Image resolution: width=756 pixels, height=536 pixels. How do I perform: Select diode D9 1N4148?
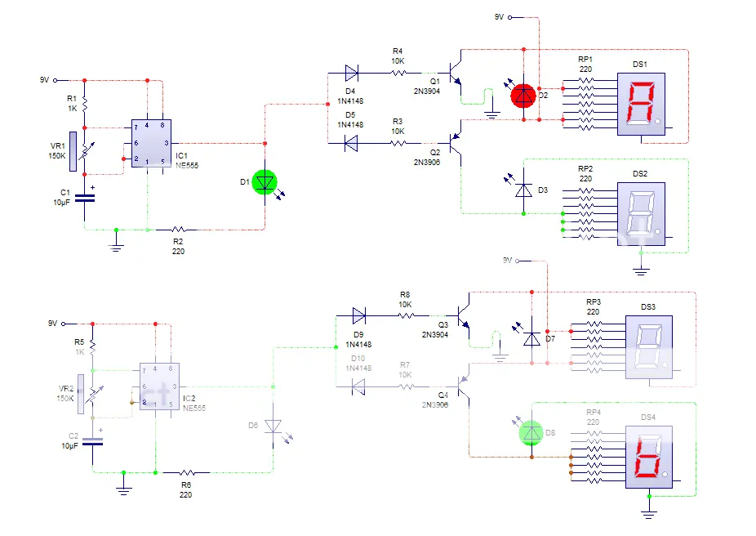click(x=359, y=316)
